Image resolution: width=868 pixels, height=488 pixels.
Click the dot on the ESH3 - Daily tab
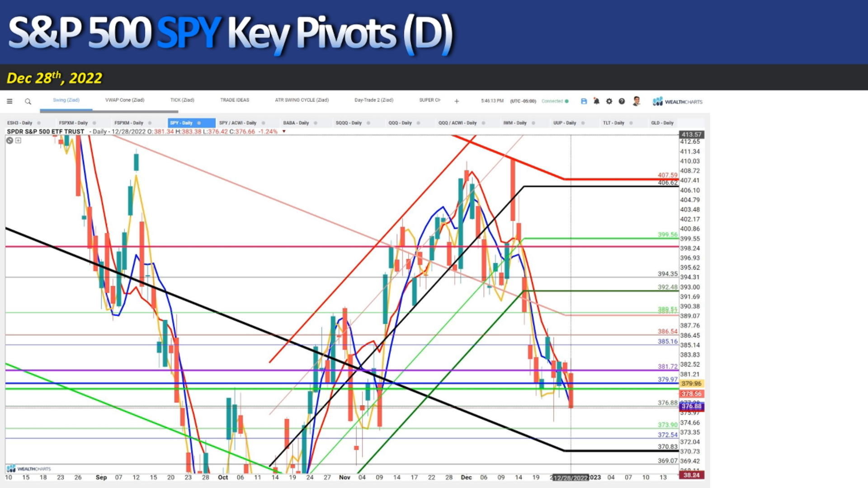39,123
